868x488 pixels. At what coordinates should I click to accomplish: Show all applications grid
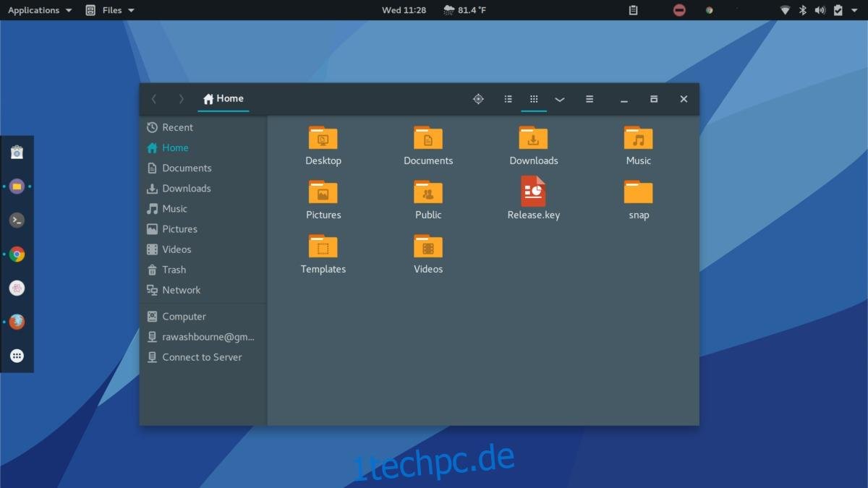click(17, 356)
